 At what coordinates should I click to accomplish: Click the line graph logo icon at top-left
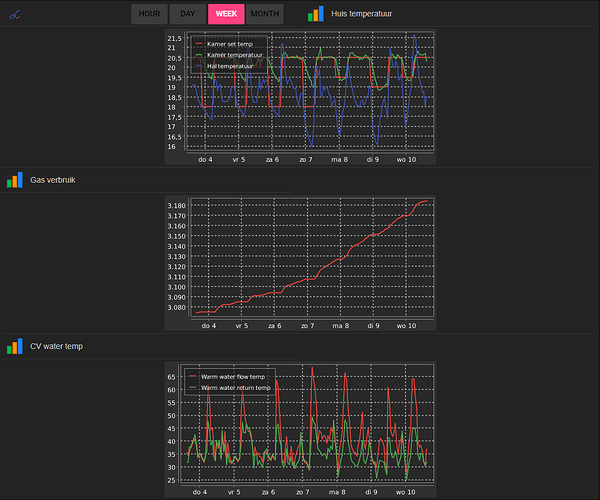[15, 14]
